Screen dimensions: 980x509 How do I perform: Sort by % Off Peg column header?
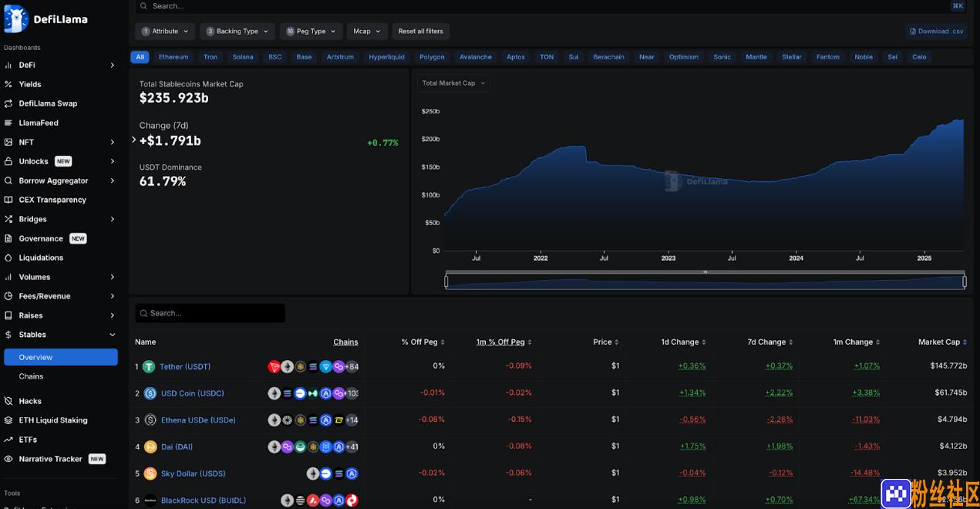pos(423,342)
